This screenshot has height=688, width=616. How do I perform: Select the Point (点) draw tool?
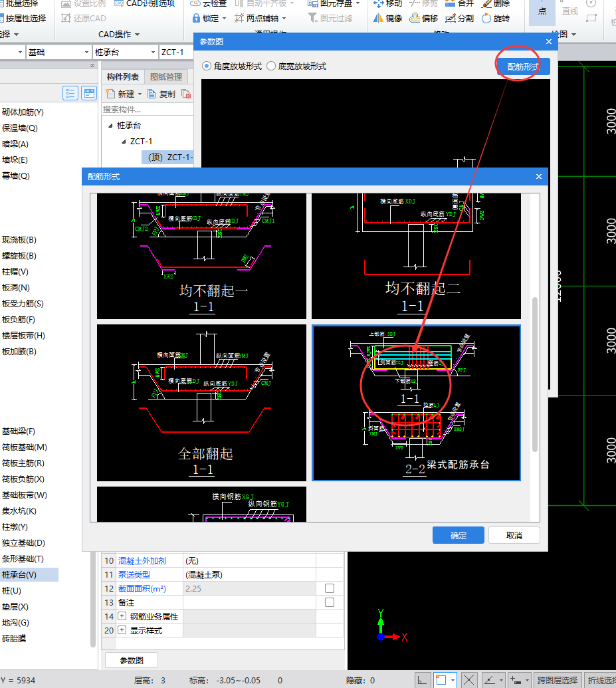coord(542,11)
